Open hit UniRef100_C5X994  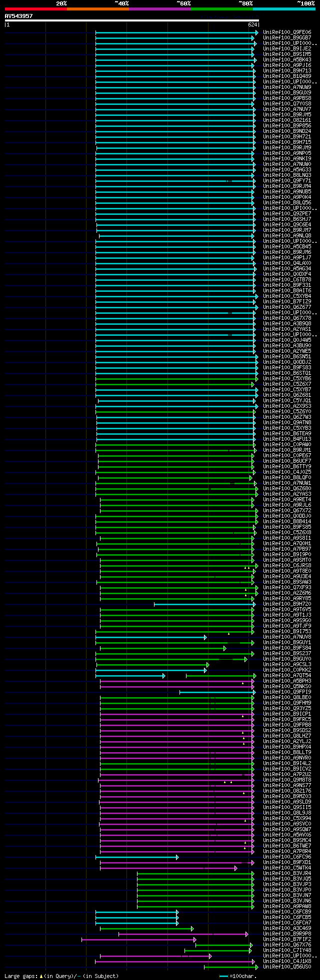point(287,819)
